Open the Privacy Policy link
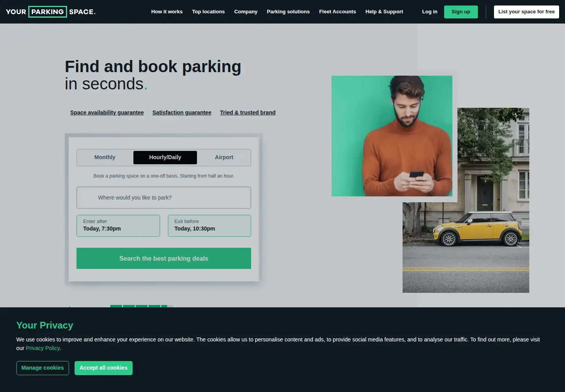This screenshot has height=392, width=565. pyautogui.click(x=43, y=348)
